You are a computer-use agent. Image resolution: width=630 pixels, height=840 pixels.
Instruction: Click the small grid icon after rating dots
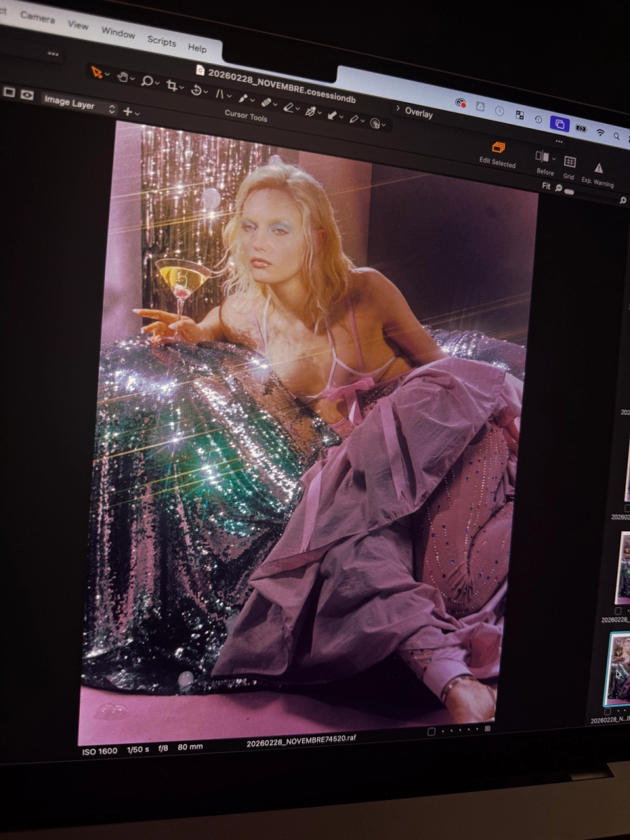[x=488, y=729]
